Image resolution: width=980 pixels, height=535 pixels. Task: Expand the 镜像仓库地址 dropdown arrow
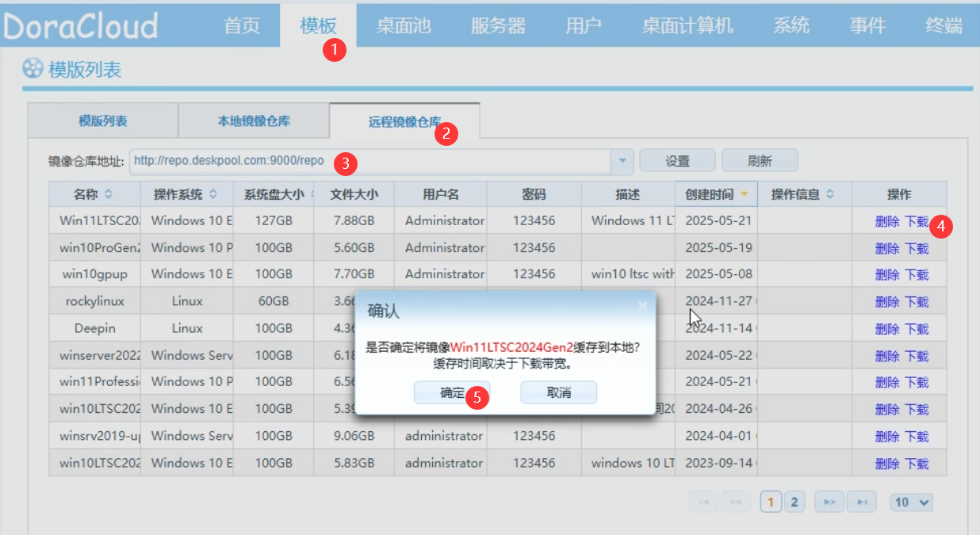622,161
